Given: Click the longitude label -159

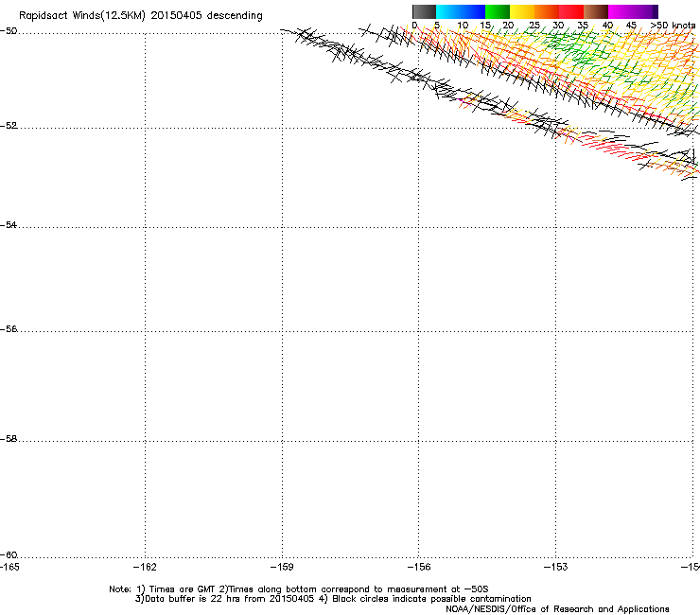Looking at the screenshot, I should click(282, 567).
